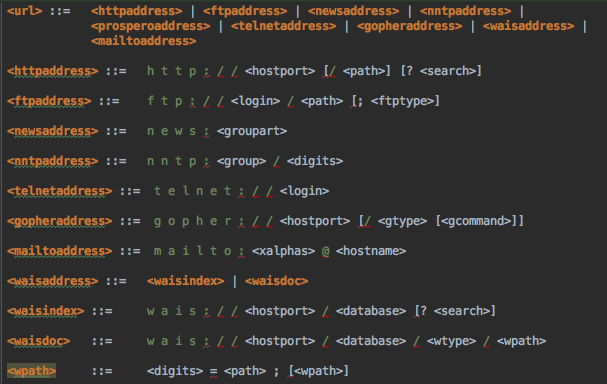Click <wtype> in the waisdoc rule
The width and height of the screenshot is (607, 384).
451,341
